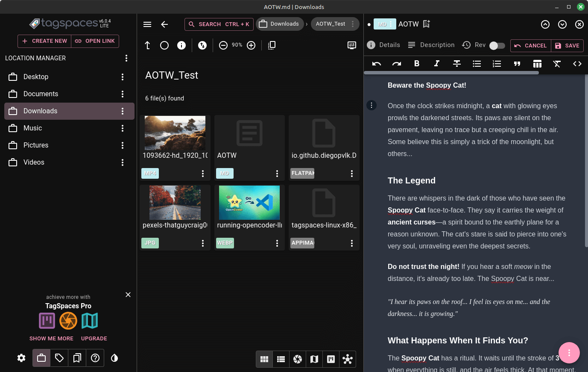
Task: Switch to Kanban perspective view
Action: coord(331,359)
